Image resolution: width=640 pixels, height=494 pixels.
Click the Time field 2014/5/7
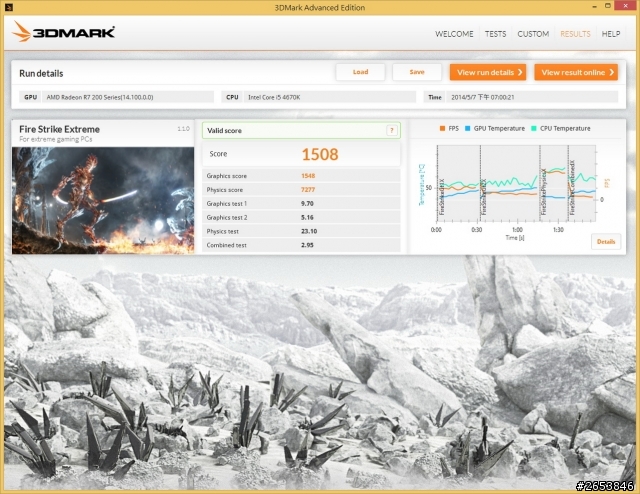[x=532, y=97]
